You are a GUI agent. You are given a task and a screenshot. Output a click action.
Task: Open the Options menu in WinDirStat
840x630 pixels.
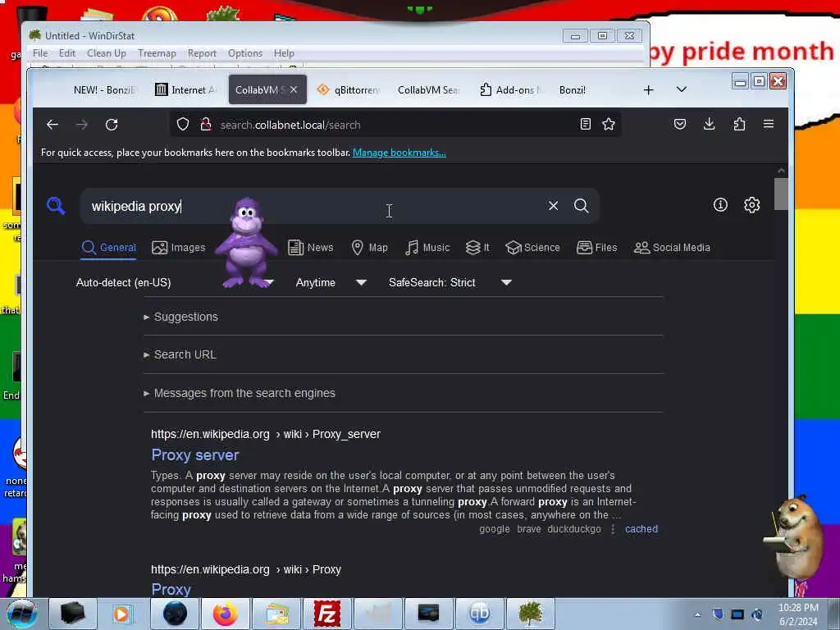pos(245,53)
